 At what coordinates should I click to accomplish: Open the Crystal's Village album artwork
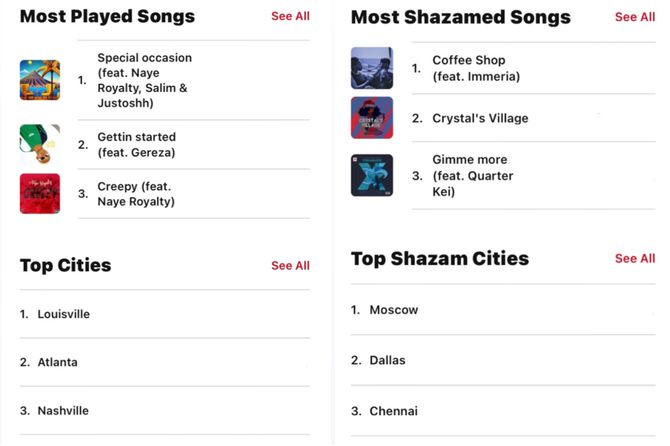click(372, 117)
